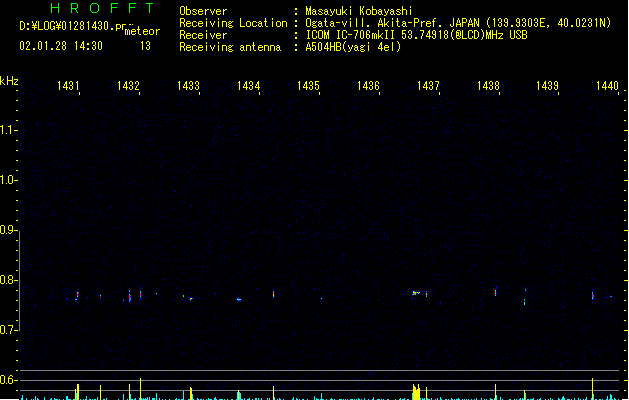This screenshot has width=629, height=400.
Task: Click frequency axis label 0.8
Action: 8,280
